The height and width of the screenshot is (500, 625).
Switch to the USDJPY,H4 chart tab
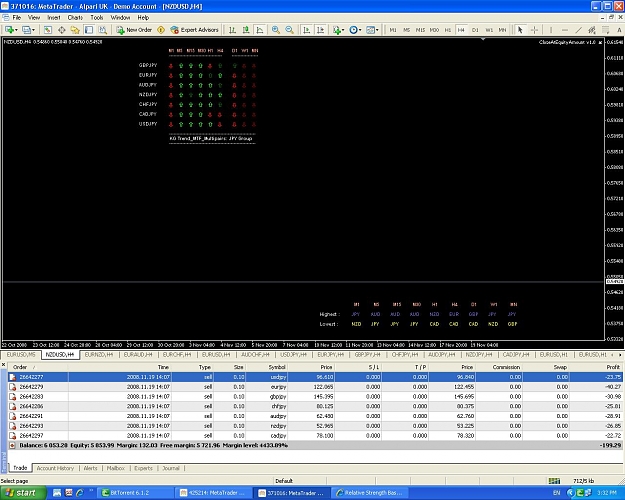293,354
